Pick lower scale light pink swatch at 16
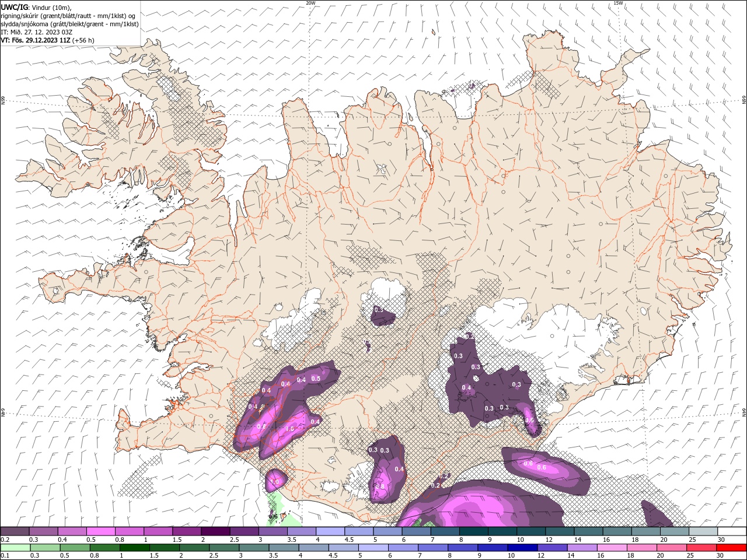The width and height of the screenshot is (747, 560). [x=612, y=548]
